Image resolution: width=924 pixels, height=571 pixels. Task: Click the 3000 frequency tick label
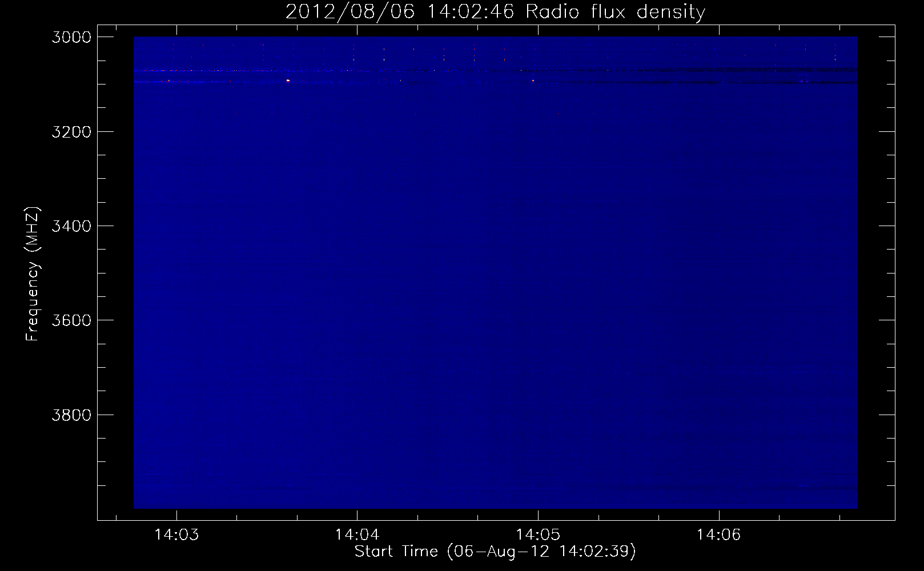pyautogui.click(x=71, y=37)
